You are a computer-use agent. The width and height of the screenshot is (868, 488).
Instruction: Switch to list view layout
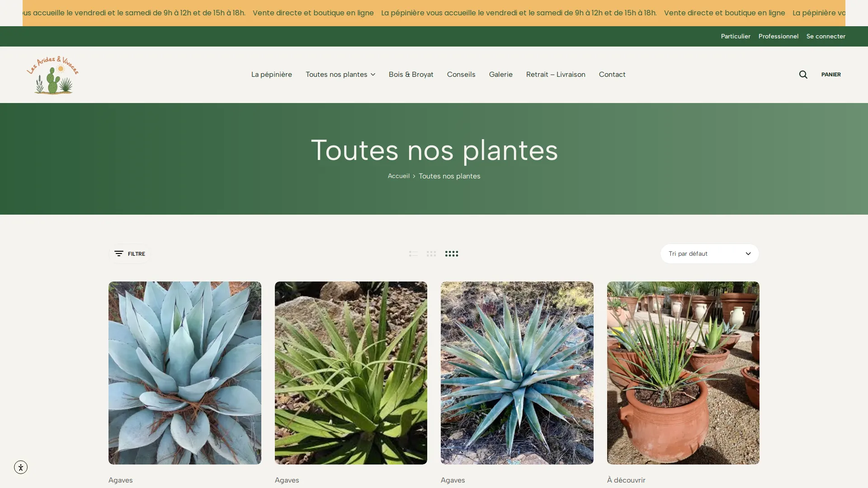(x=413, y=254)
